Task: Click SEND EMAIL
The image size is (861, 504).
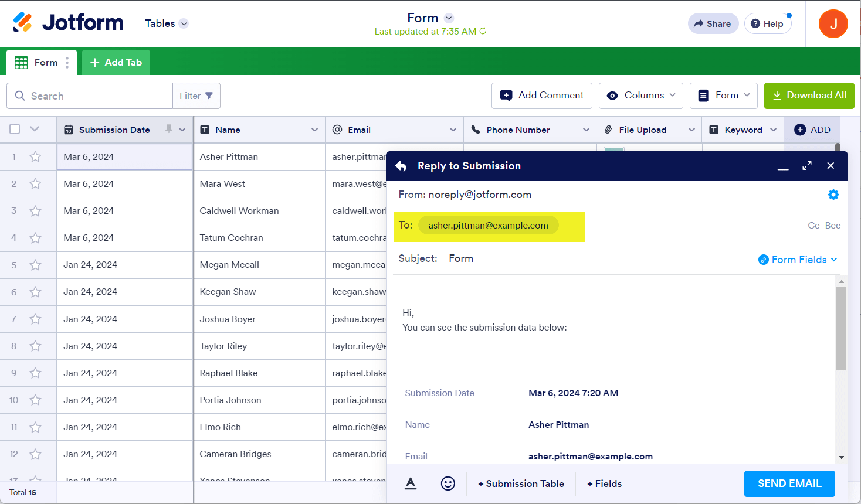Action: pos(789,483)
